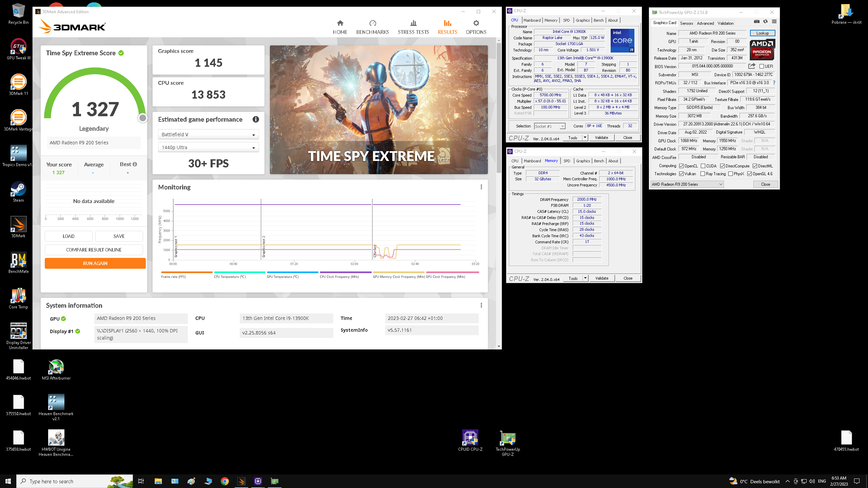Open the BenchMate desktop icon

tap(19, 263)
